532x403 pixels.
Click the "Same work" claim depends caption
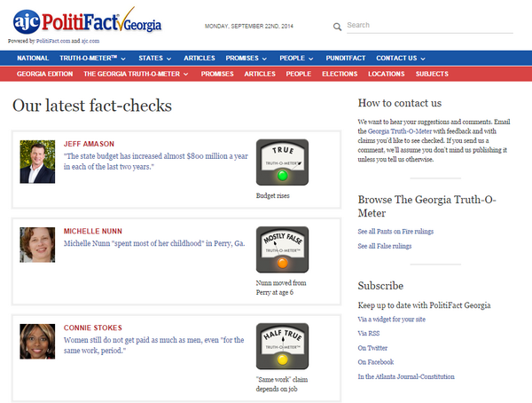point(282,384)
